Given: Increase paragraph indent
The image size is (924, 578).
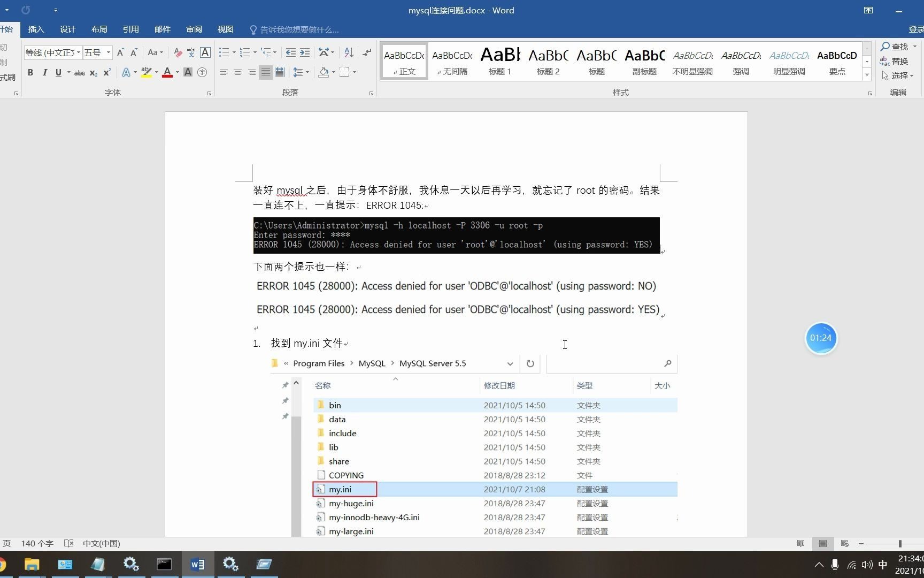Looking at the screenshot, I should pos(304,52).
